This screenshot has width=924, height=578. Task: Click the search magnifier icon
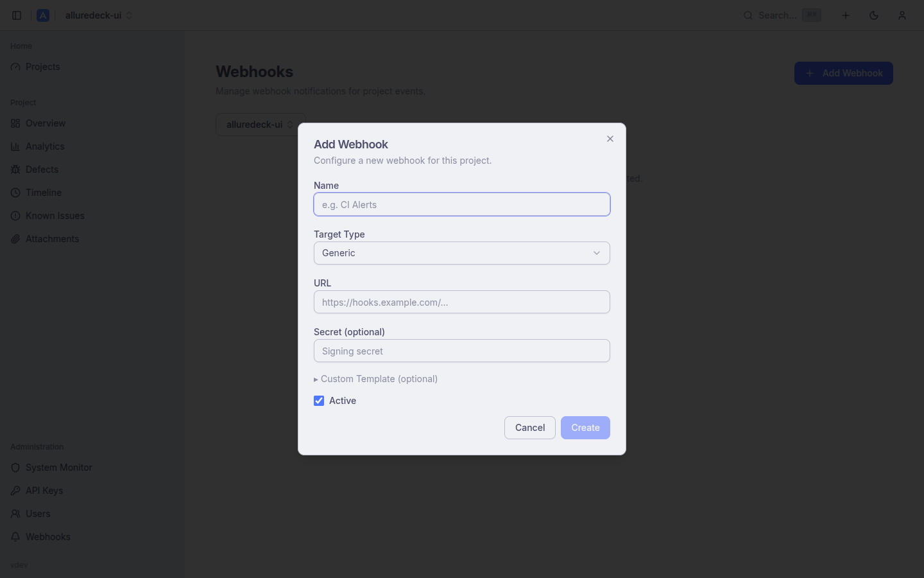coord(748,15)
